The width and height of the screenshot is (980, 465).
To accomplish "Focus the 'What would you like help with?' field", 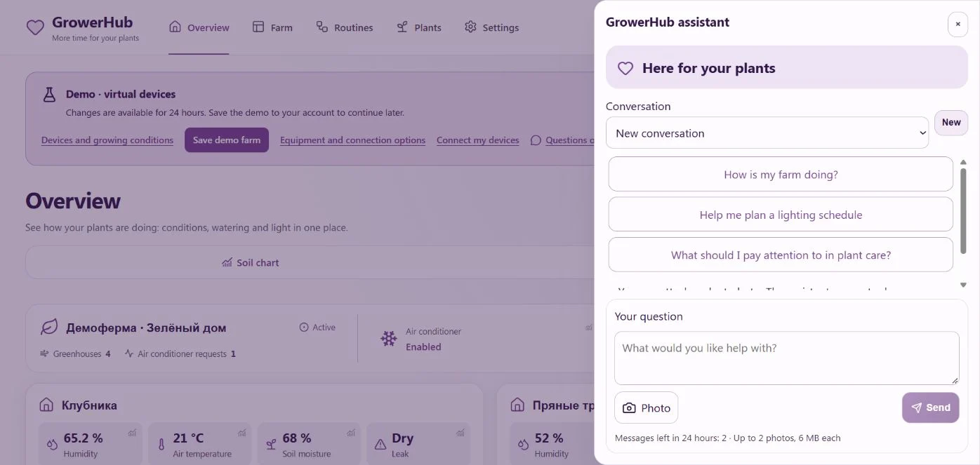I will click(787, 358).
